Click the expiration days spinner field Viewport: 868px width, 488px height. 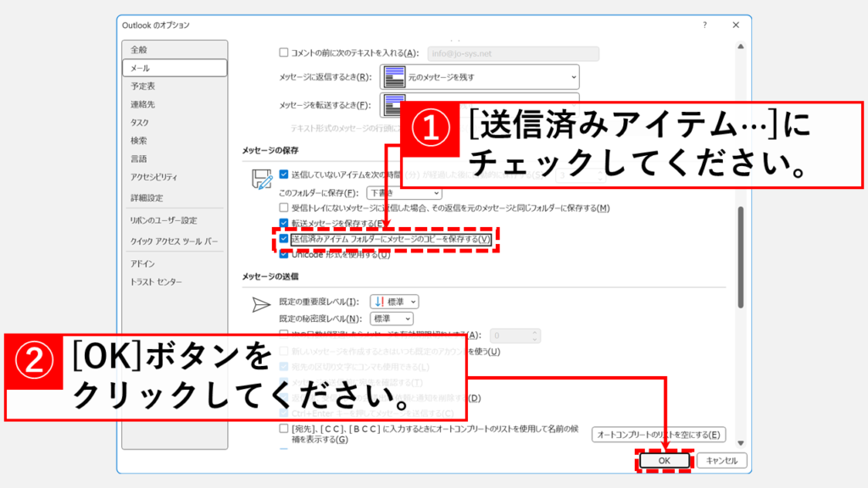(x=515, y=335)
